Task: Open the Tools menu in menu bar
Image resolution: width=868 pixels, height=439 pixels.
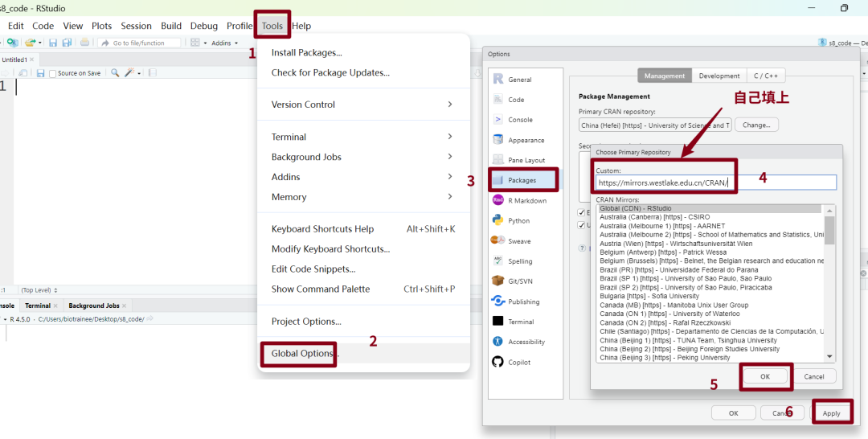Action: pos(272,26)
